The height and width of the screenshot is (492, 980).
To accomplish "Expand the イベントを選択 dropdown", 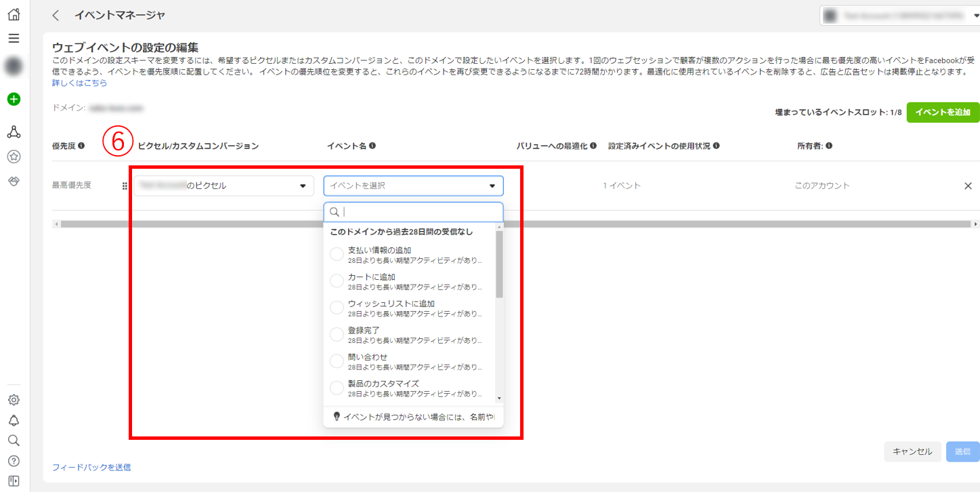I will 413,186.
